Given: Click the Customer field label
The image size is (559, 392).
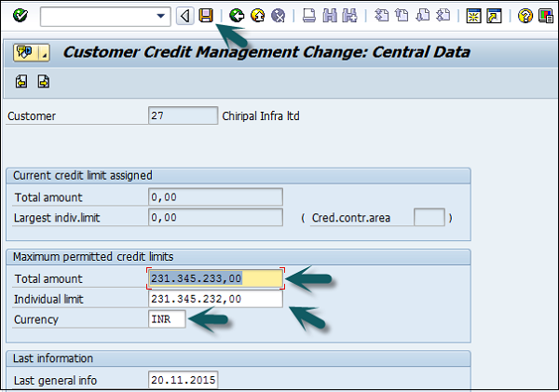Looking at the screenshot, I should coord(32,116).
